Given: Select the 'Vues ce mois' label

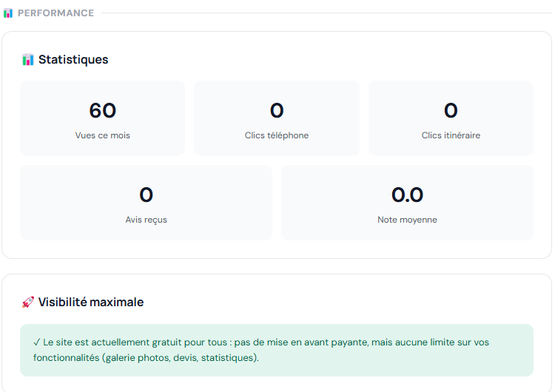Looking at the screenshot, I should point(103,135).
